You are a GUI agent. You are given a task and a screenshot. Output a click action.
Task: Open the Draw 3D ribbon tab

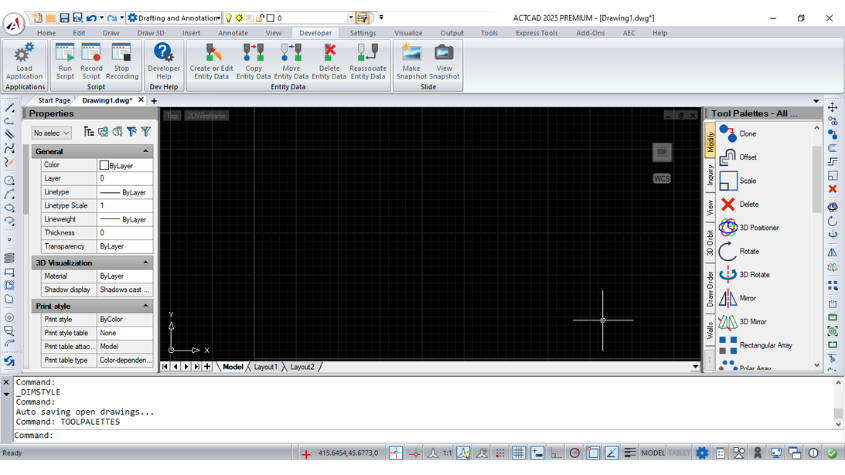[x=150, y=33]
